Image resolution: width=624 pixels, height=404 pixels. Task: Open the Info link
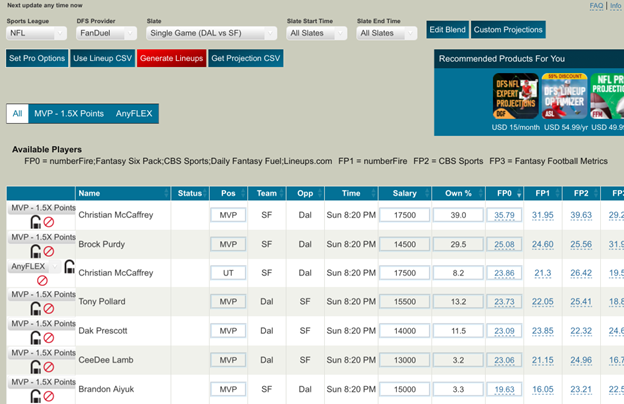(616, 6)
